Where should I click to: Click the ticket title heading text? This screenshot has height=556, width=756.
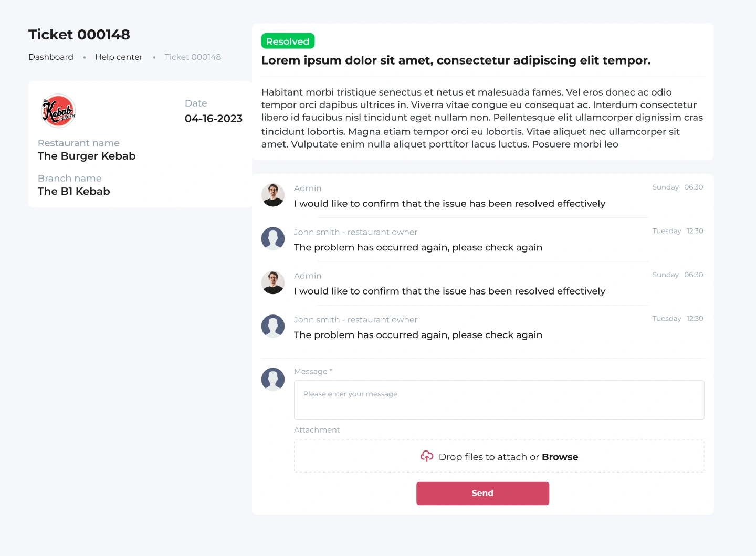click(x=456, y=60)
